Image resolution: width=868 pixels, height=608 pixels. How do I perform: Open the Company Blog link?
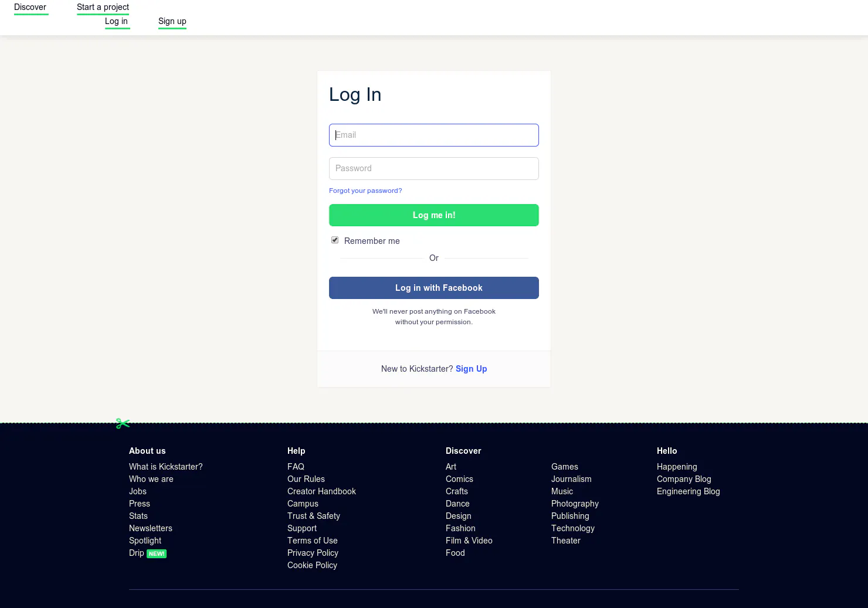pos(684,479)
